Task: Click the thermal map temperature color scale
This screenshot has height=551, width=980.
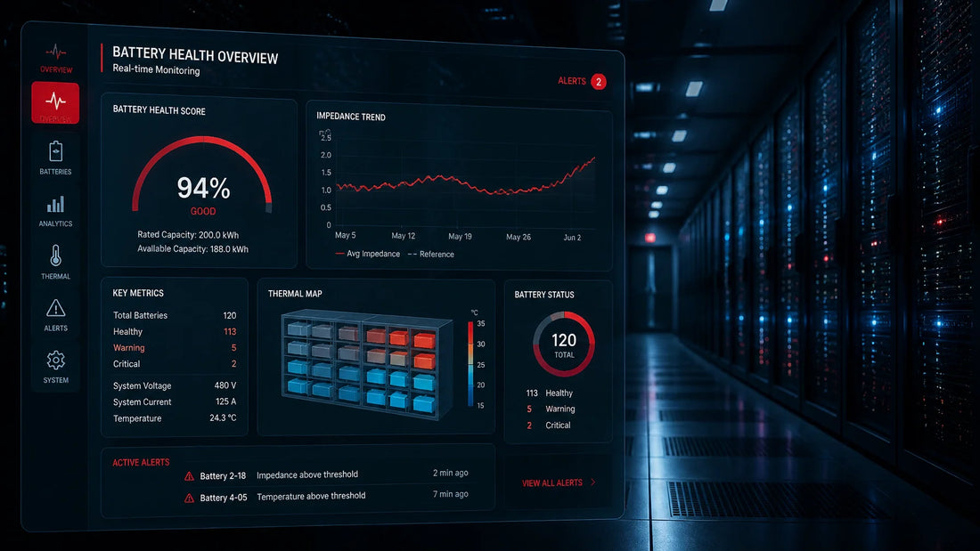Action: [x=470, y=364]
